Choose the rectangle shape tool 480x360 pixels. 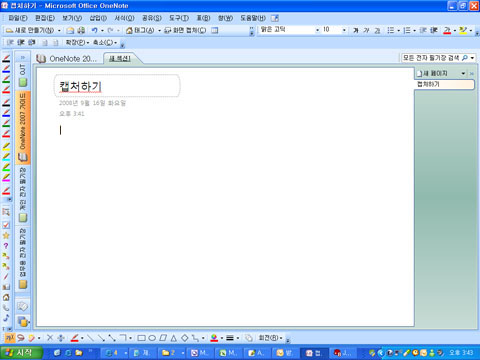(x=141, y=338)
